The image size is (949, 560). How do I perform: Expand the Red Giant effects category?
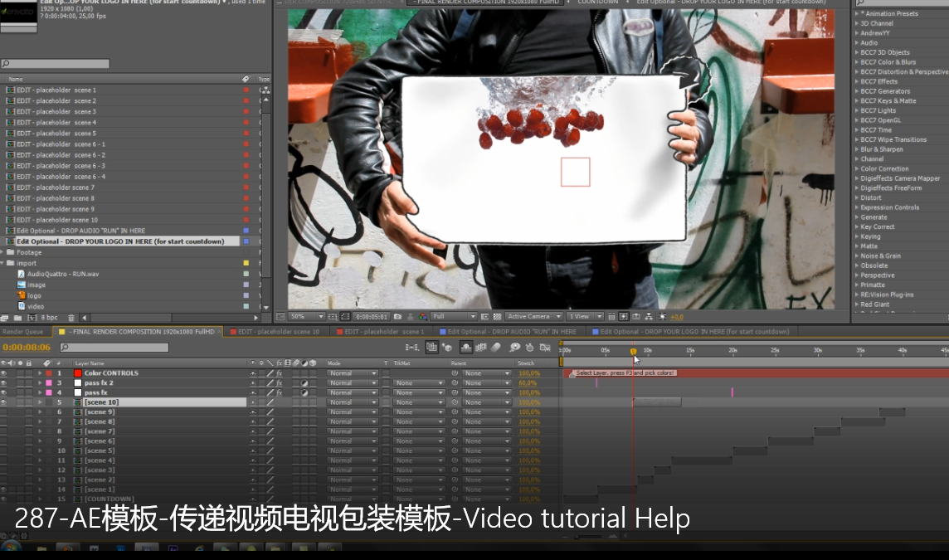[856, 304]
